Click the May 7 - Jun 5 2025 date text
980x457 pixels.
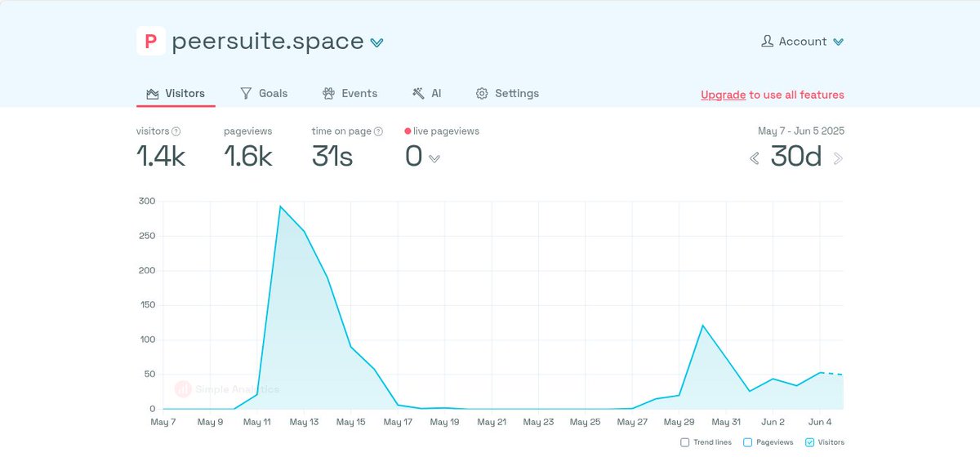click(x=801, y=131)
